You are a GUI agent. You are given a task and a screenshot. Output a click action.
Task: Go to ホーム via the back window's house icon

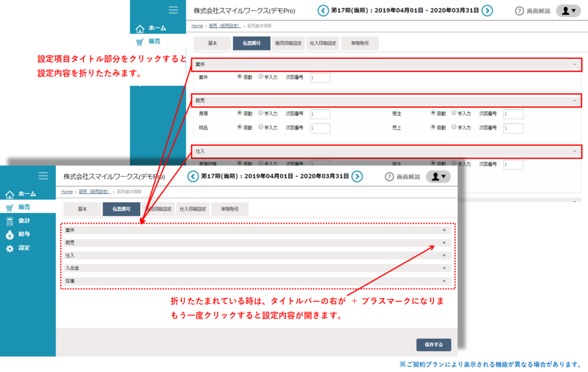click(x=140, y=29)
